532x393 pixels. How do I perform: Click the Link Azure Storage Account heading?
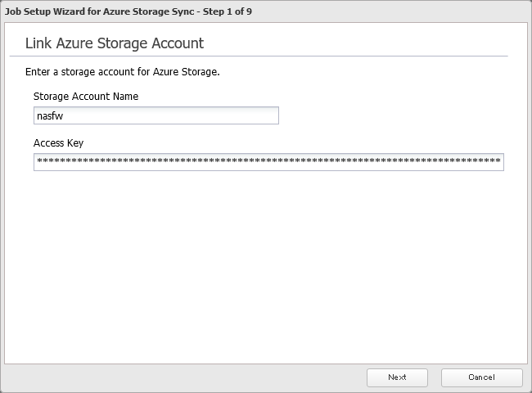pos(115,43)
